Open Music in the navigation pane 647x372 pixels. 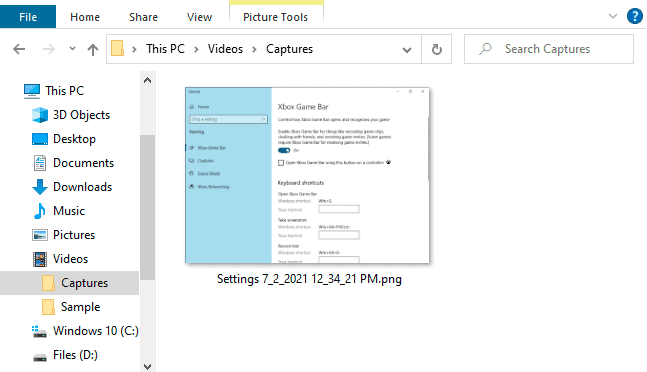point(69,210)
